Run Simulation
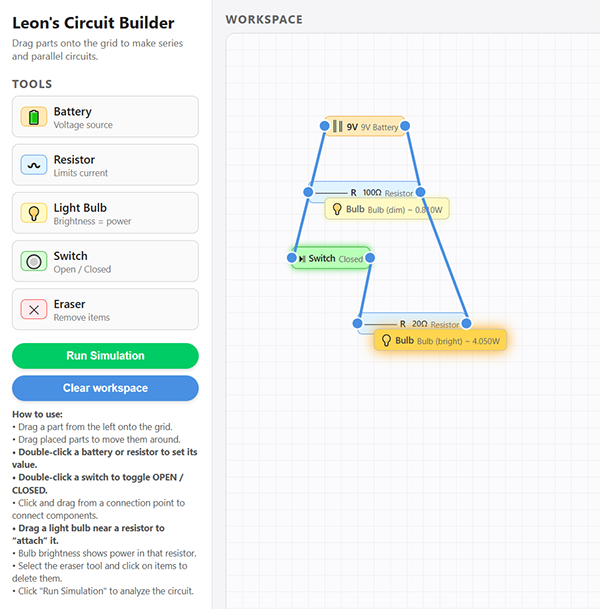Image resolution: width=600 pixels, height=609 pixels. click(x=105, y=356)
